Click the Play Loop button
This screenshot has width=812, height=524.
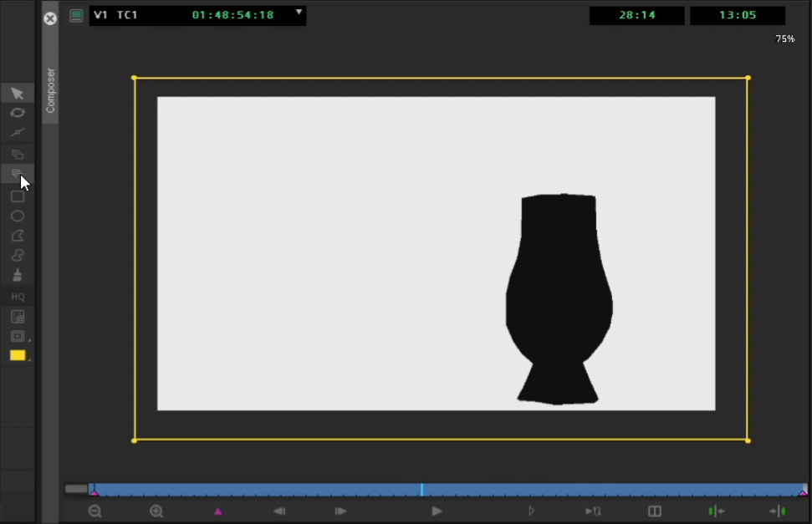[593, 511]
